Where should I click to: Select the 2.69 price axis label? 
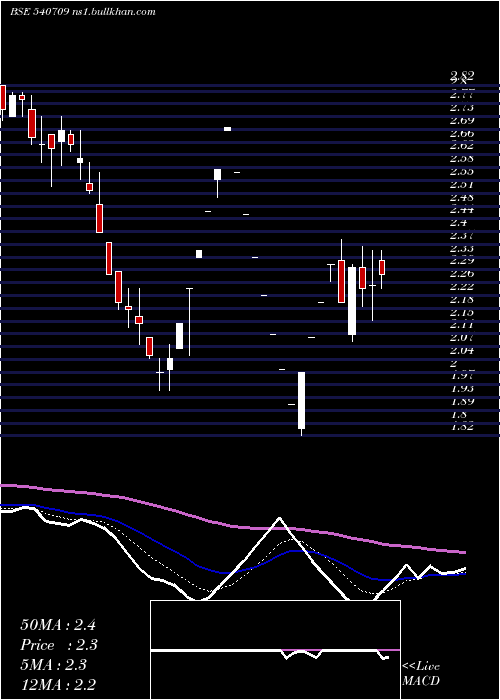click(x=462, y=121)
